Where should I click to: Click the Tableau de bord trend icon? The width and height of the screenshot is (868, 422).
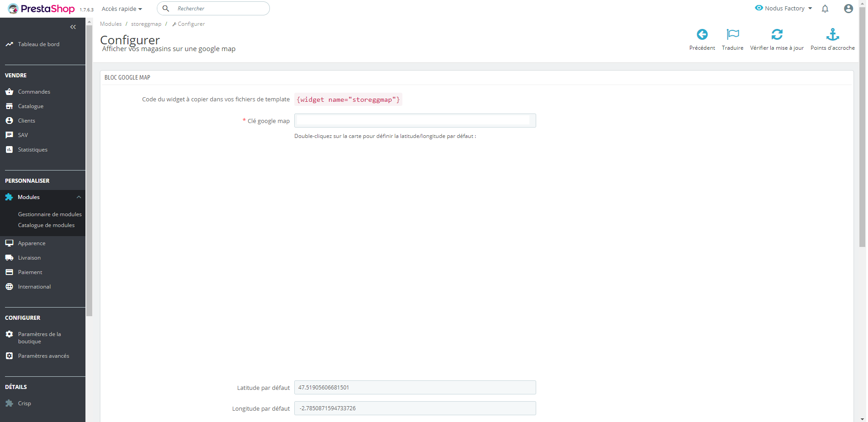click(x=9, y=44)
